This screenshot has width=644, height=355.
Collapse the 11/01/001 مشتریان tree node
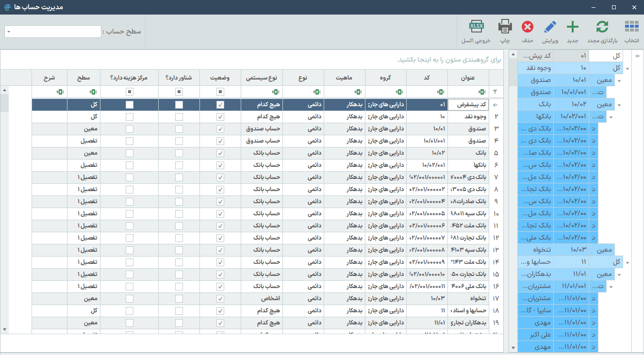point(611,287)
